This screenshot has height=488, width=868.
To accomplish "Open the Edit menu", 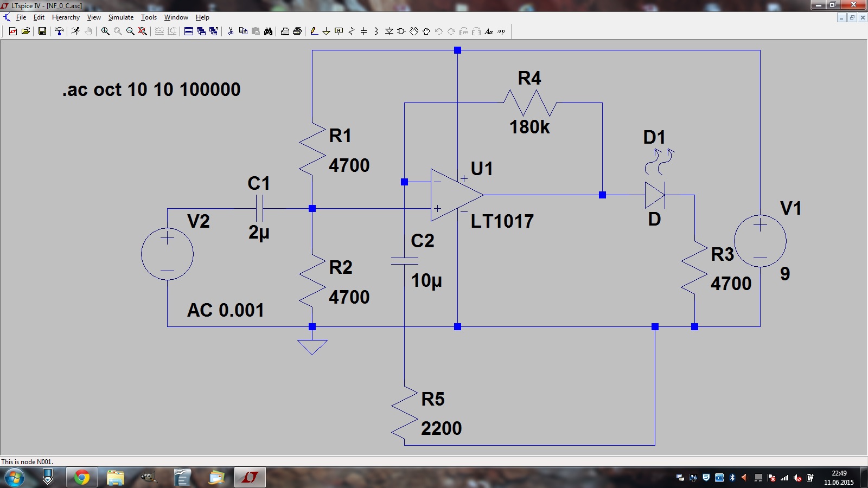I will 39,17.
